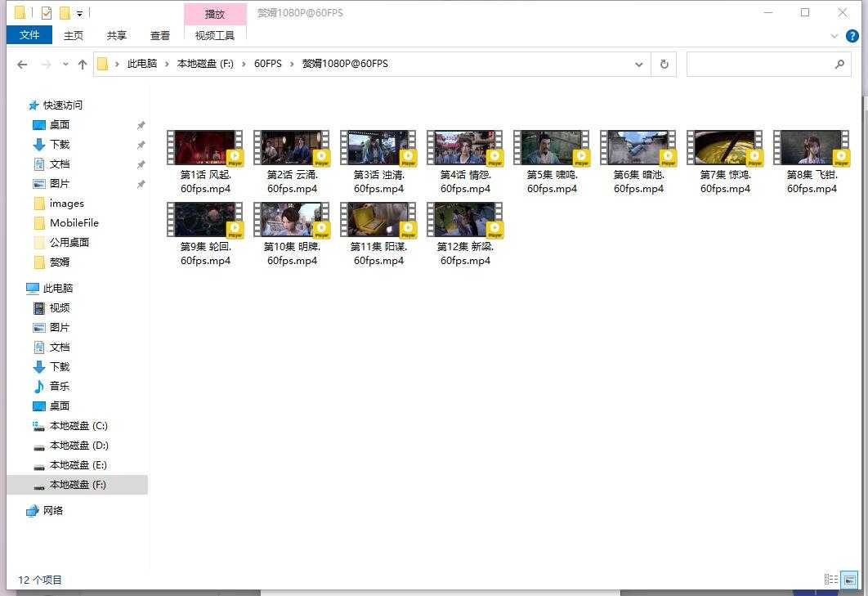The height and width of the screenshot is (596, 868).
Task: Switch to details view in status bar
Action: (831, 580)
